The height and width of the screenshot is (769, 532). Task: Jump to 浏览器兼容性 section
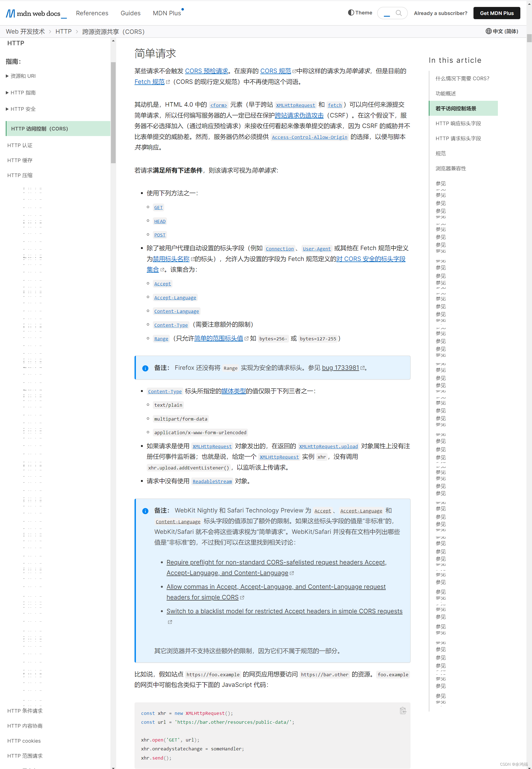451,169
